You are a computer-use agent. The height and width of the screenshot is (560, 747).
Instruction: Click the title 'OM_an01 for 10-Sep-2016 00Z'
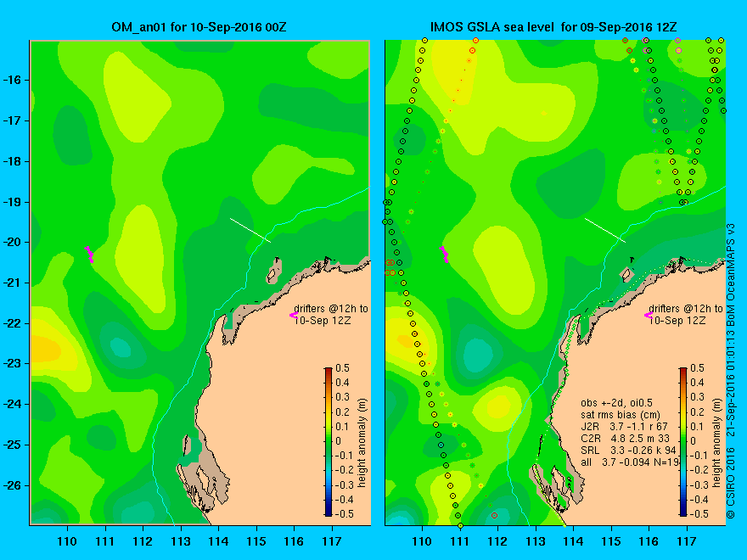(x=199, y=26)
